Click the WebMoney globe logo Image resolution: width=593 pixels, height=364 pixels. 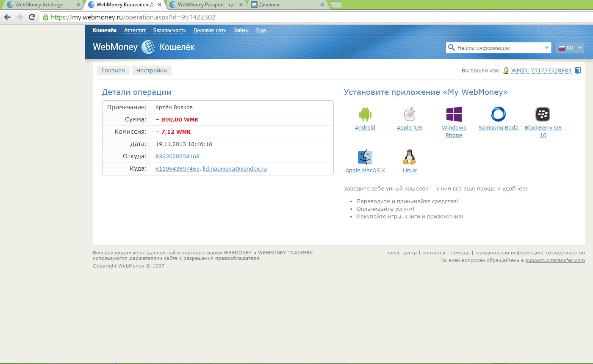pyautogui.click(x=148, y=47)
